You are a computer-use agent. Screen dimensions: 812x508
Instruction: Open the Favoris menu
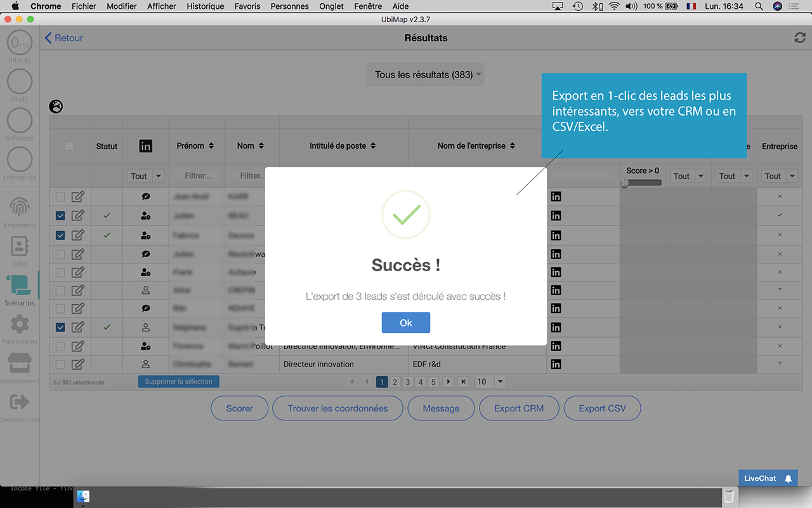tap(247, 6)
